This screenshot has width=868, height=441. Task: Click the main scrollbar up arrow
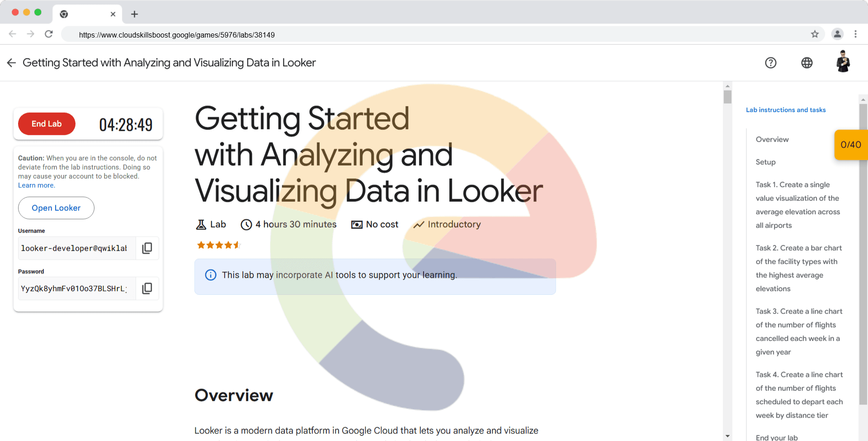point(727,86)
